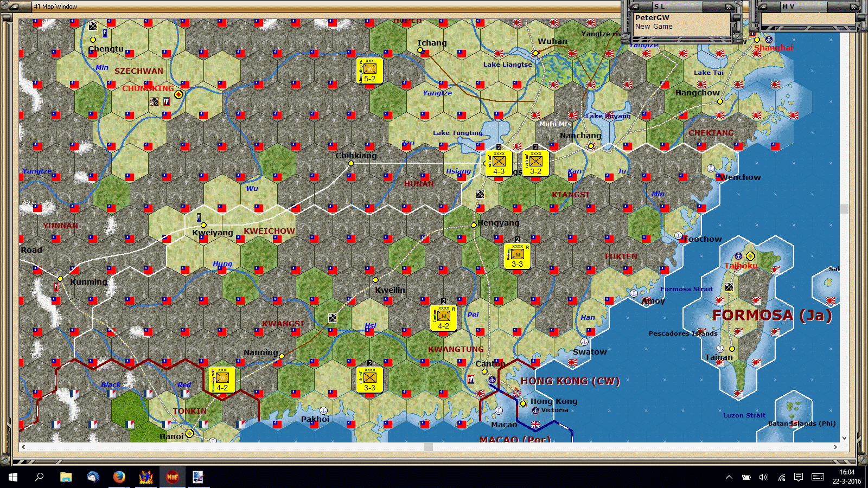The image size is (868, 488).
Task: Select the 3-3 unit southeast of Nanning
Action: (369, 380)
